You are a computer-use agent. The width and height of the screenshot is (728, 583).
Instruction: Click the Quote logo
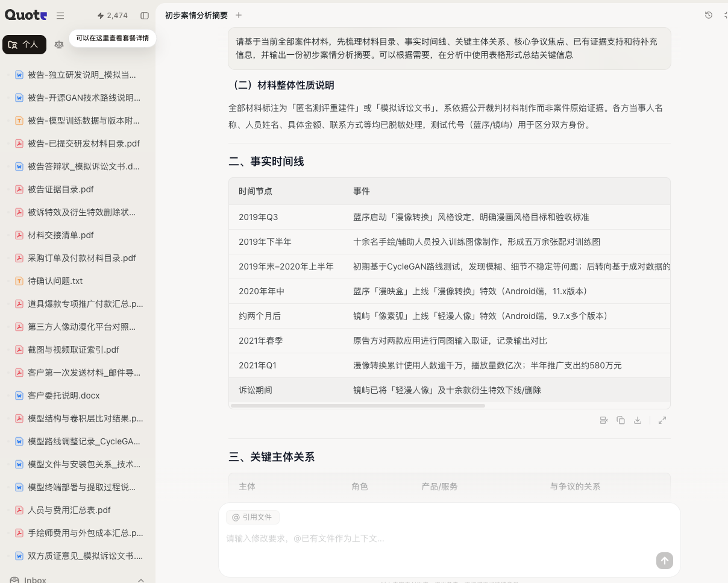(26, 16)
